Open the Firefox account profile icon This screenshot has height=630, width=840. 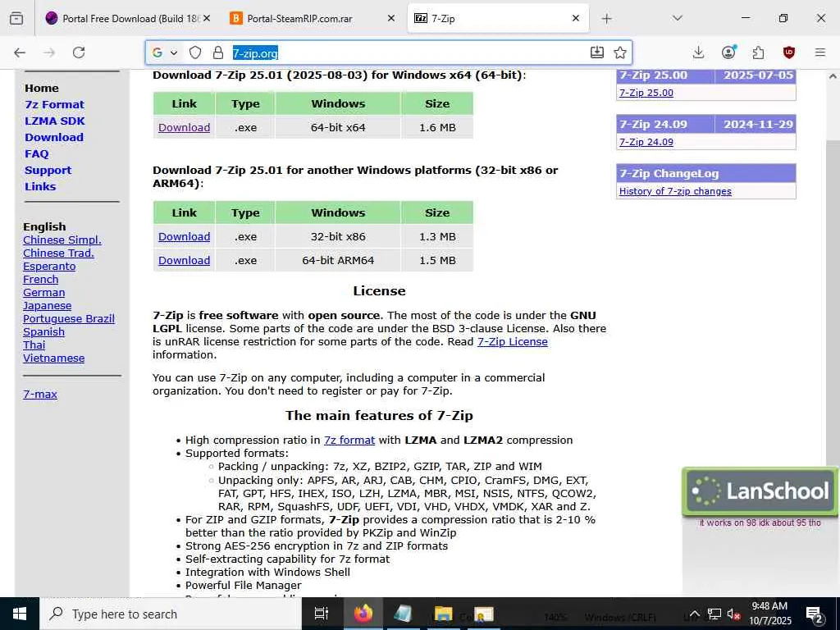point(728,52)
